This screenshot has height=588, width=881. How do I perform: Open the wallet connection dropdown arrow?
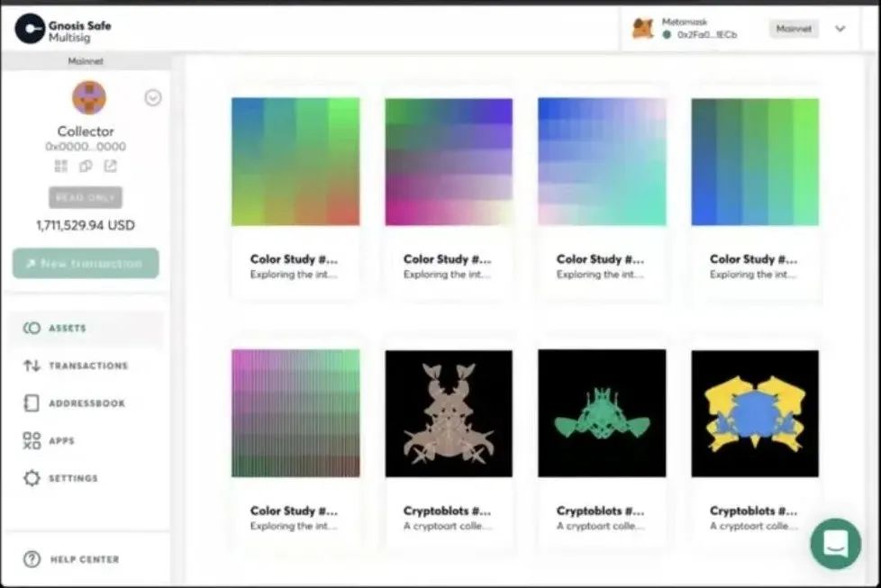pos(840,29)
